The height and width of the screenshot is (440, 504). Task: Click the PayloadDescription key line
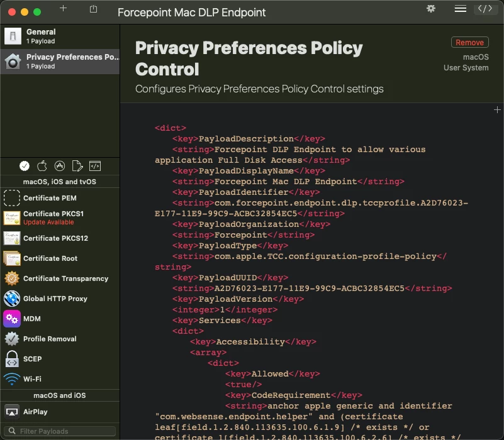(249, 139)
